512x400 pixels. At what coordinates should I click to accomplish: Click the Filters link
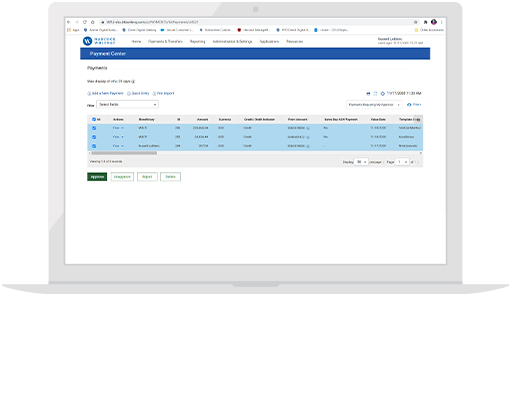pyautogui.click(x=414, y=104)
